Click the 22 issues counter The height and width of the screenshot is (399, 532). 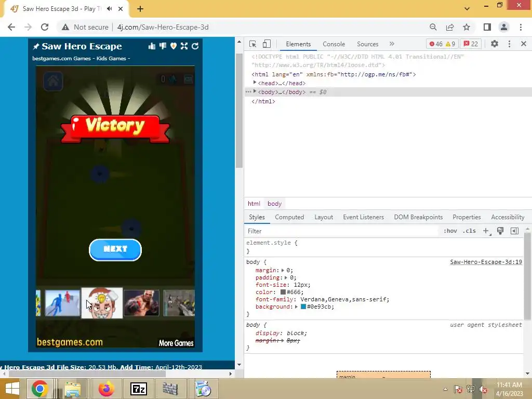click(471, 44)
